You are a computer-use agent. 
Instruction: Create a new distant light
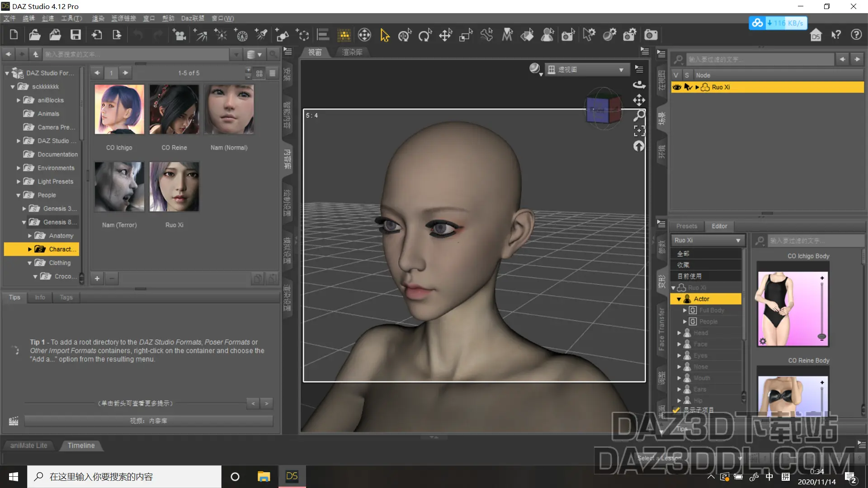pos(200,35)
